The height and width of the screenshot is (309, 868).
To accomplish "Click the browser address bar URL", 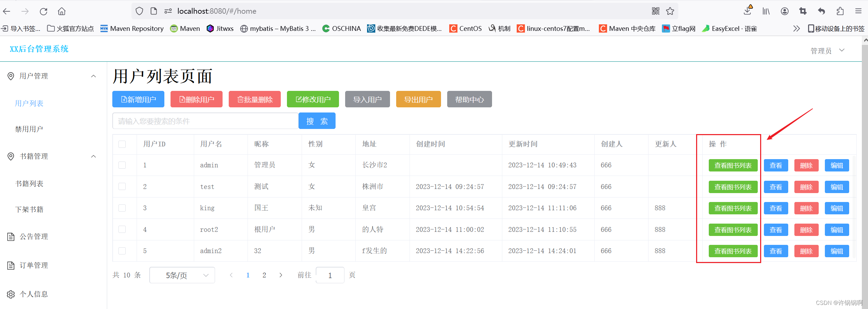I will [217, 11].
